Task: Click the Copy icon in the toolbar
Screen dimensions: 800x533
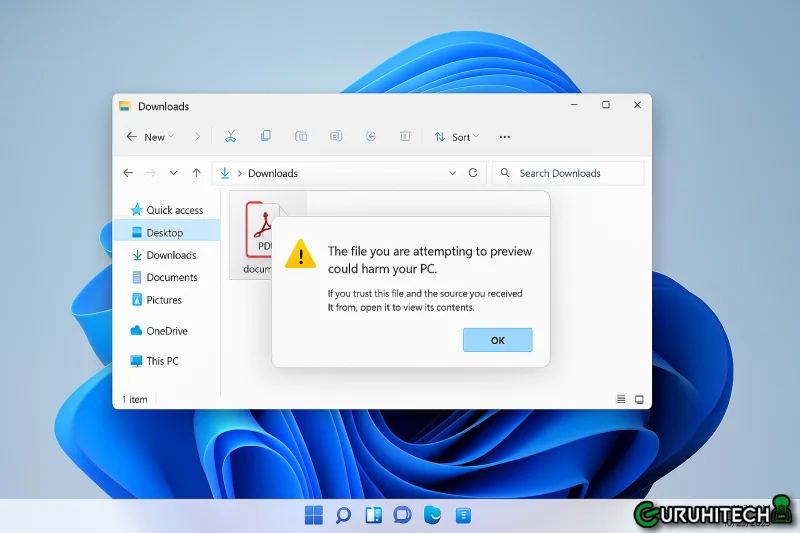Action: (x=265, y=136)
